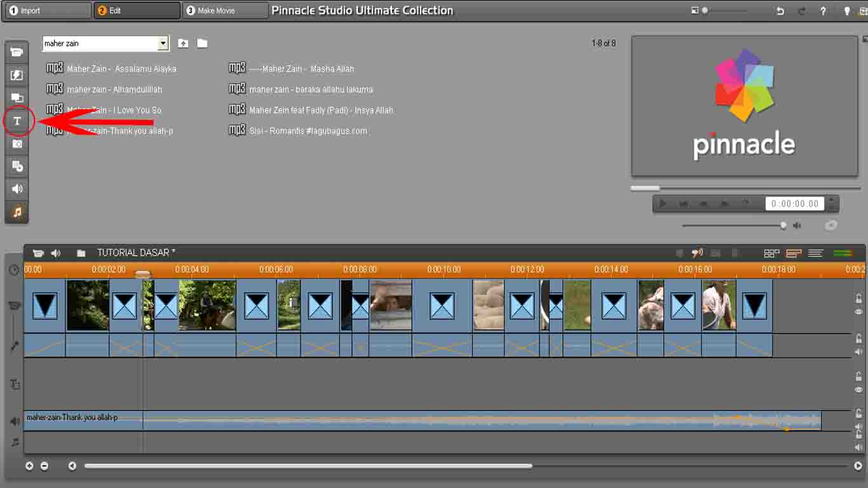Undo the last action
This screenshot has width=868, height=488.
tap(780, 11)
